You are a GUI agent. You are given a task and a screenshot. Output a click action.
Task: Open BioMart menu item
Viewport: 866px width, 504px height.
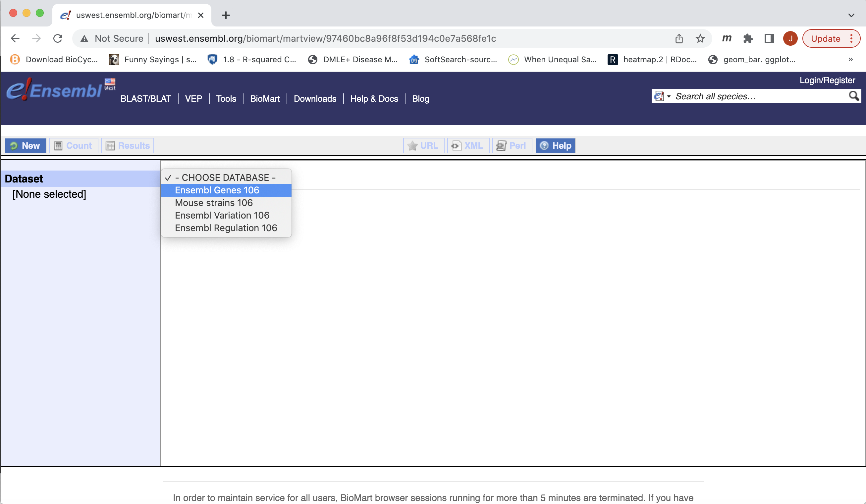[x=265, y=99]
